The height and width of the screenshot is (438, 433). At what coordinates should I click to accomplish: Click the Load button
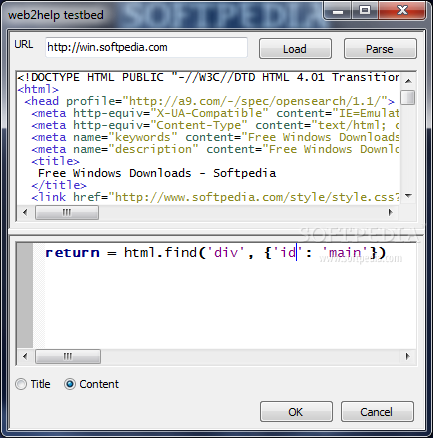(295, 49)
